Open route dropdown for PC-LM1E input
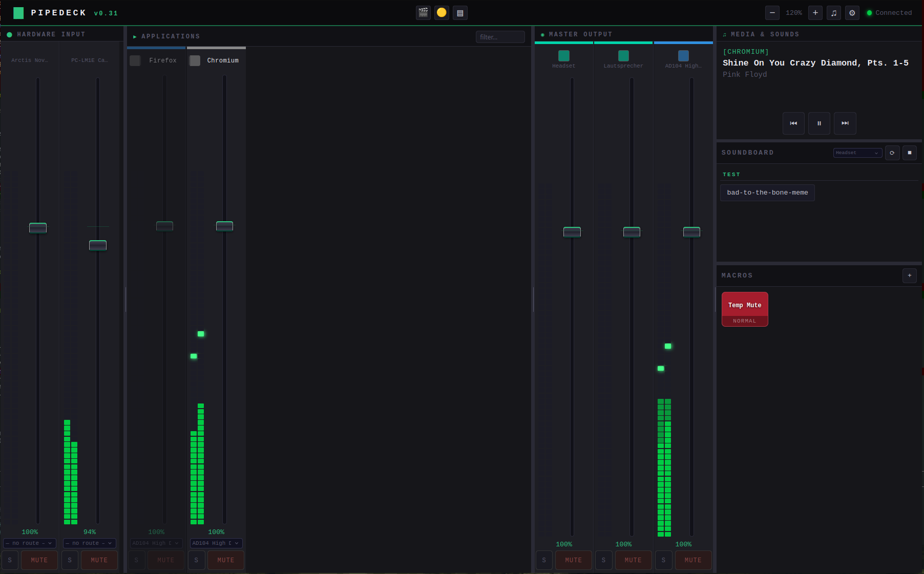 (x=90, y=543)
